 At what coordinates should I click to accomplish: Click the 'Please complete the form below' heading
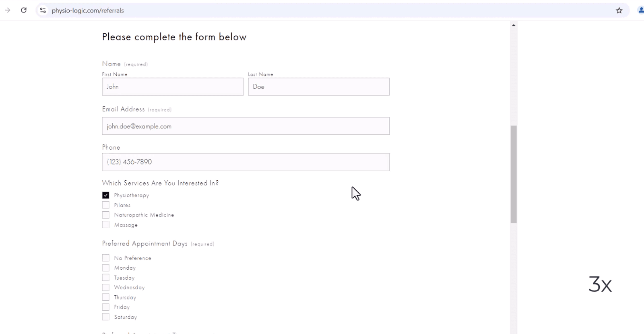(174, 37)
